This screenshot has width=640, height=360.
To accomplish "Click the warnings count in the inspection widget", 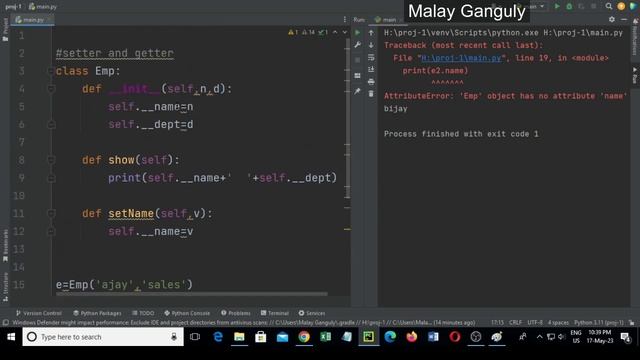I will coord(293,32).
